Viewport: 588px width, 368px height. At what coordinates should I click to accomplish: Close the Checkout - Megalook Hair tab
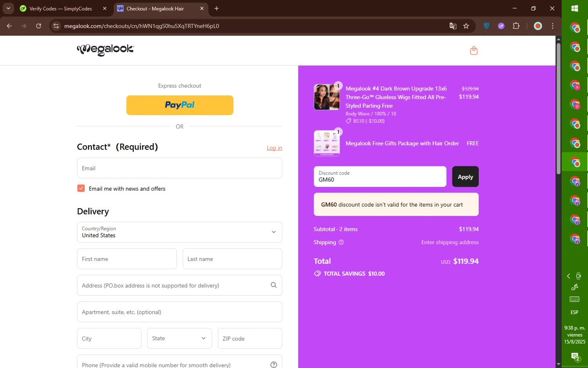(x=202, y=8)
